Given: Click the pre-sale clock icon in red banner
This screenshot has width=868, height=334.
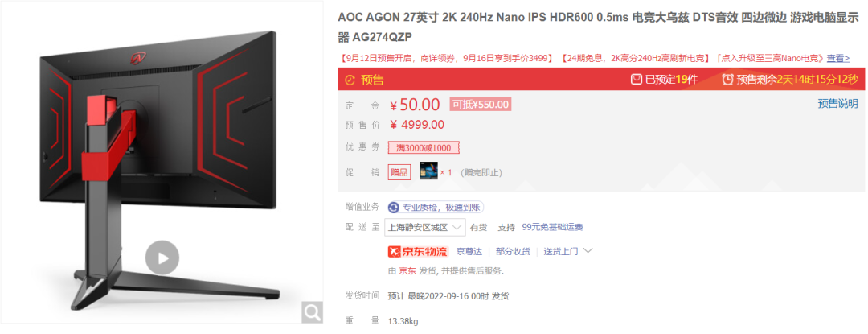Looking at the screenshot, I should pyautogui.click(x=350, y=80).
